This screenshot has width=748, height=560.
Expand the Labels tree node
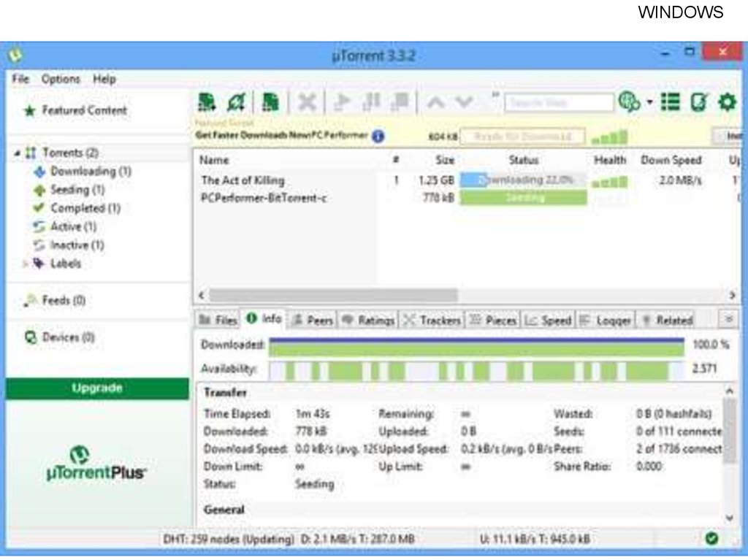pos(26,264)
